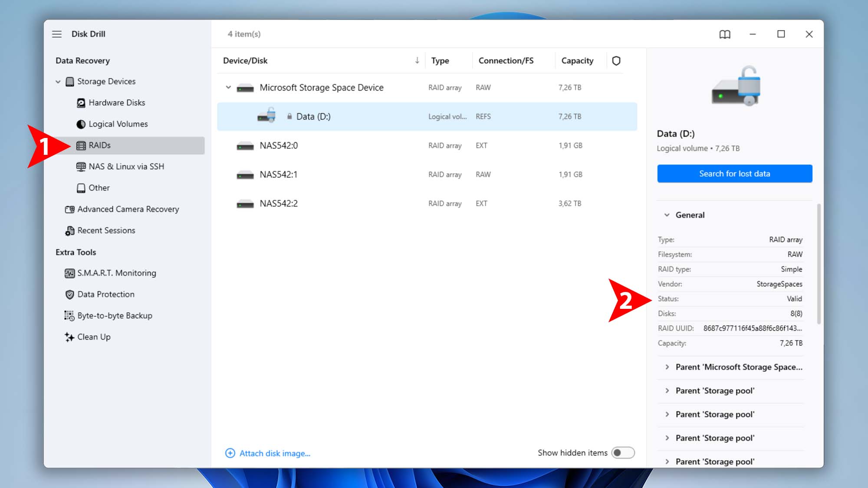868x488 pixels.
Task: Collapse Microsoft Storage Space Device row
Action: tap(228, 87)
